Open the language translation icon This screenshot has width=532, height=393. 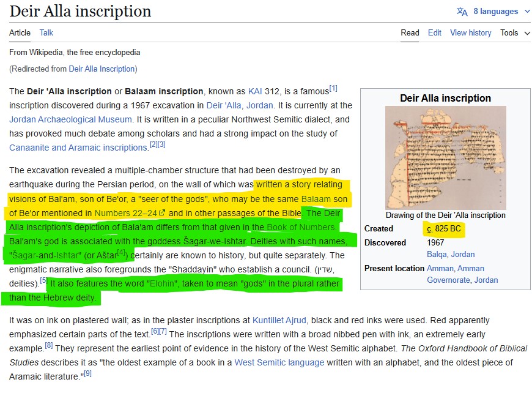(462, 12)
